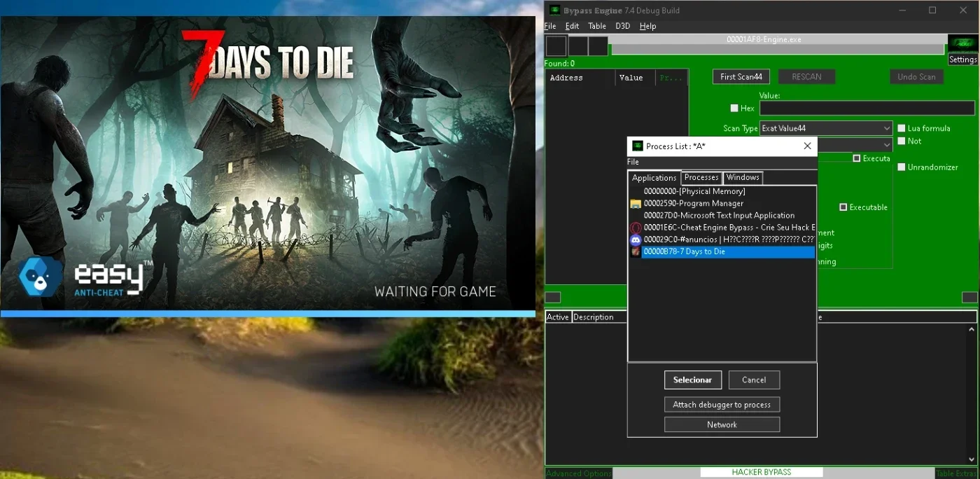980x479 pixels.
Task: Switch to the Windows tab
Action: click(x=743, y=178)
